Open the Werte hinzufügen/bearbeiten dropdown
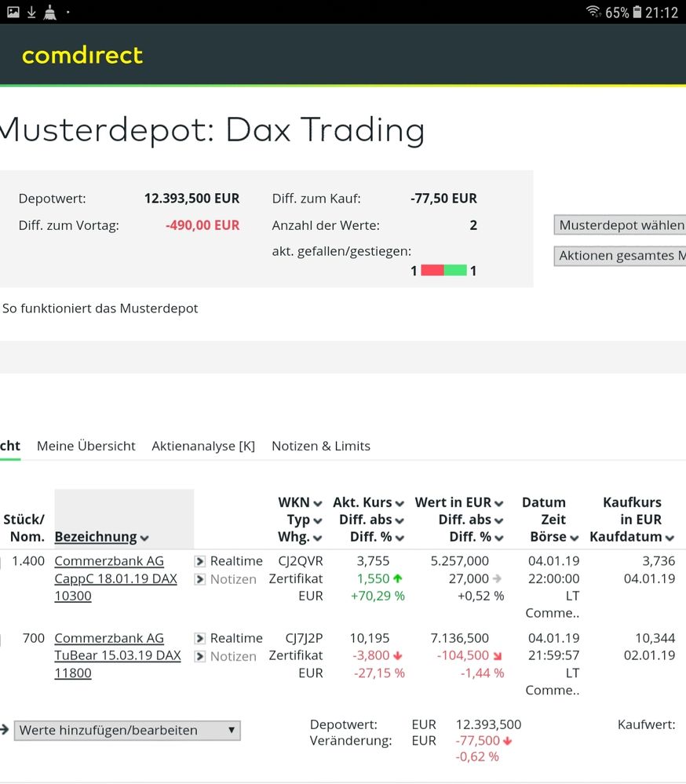The image size is (686, 784). [x=127, y=730]
